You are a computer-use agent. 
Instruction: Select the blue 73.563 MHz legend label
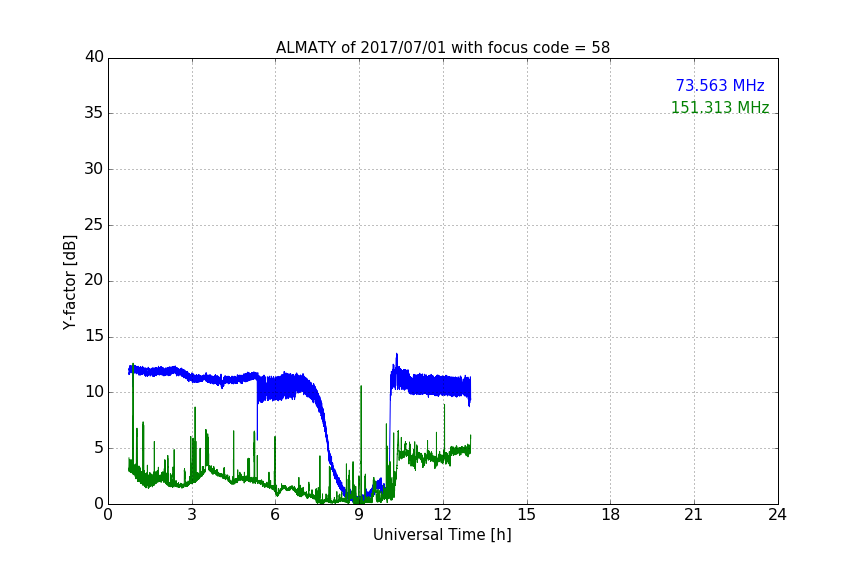coord(720,85)
